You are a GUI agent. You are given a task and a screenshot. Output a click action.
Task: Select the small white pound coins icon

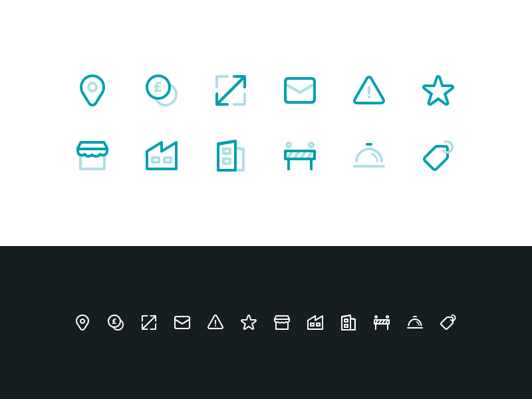(x=116, y=323)
